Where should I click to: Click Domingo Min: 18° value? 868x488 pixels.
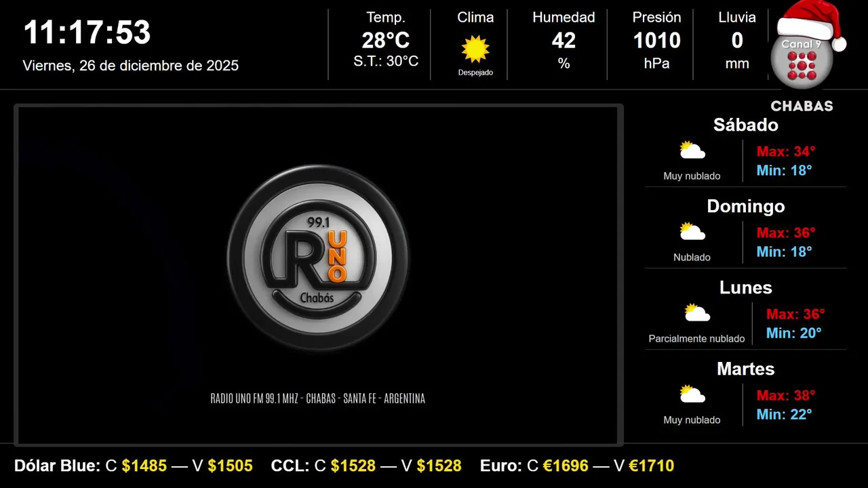785,251
